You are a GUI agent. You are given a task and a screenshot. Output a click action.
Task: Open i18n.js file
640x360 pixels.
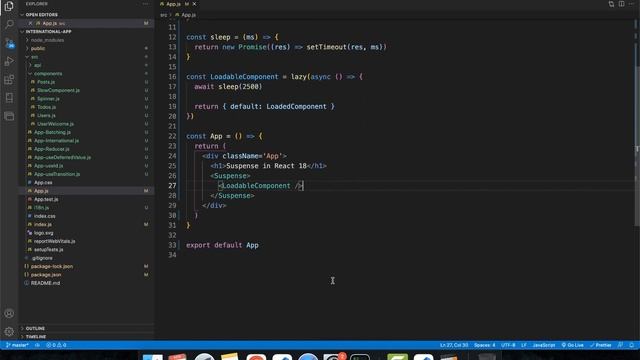(x=41, y=207)
